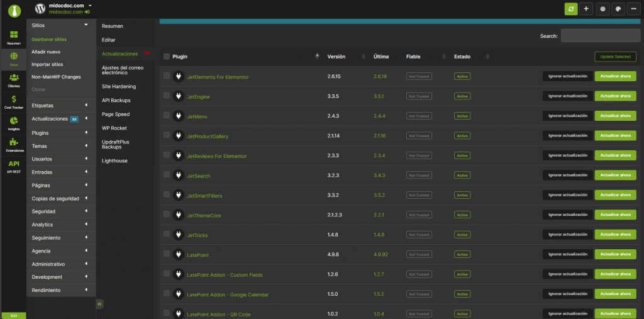
Task: Open Clientes icon in sidebar
Action: pyautogui.click(x=14, y=80)
